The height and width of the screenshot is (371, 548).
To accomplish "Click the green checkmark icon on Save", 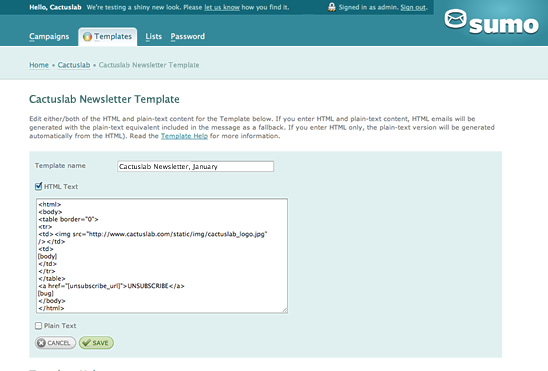I will point(87,343).
